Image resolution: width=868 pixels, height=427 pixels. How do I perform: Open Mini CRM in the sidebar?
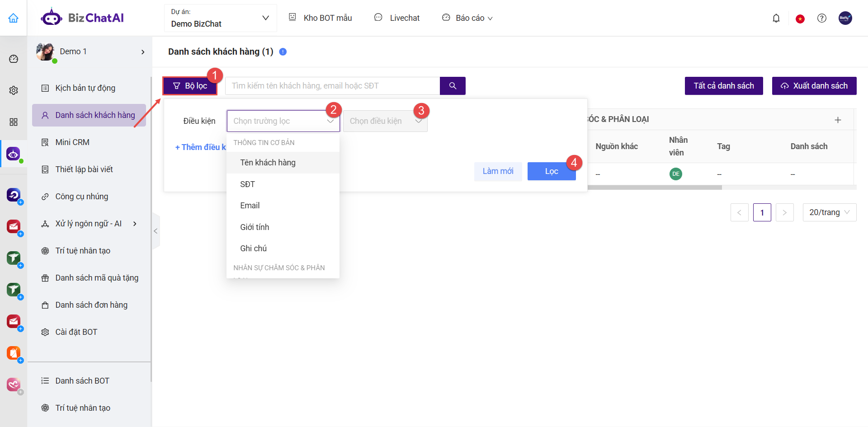[x=72, y=142]
